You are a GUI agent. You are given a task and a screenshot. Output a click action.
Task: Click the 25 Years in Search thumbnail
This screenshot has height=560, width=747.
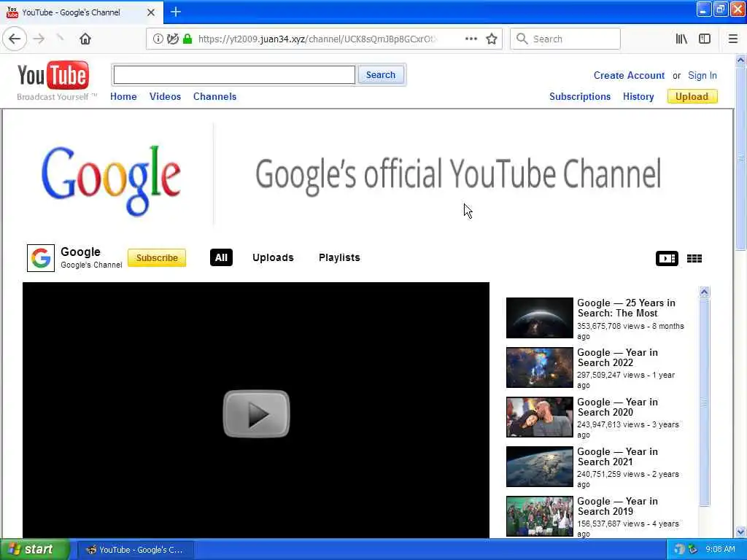pyautogui.click(x=539, y=318)
